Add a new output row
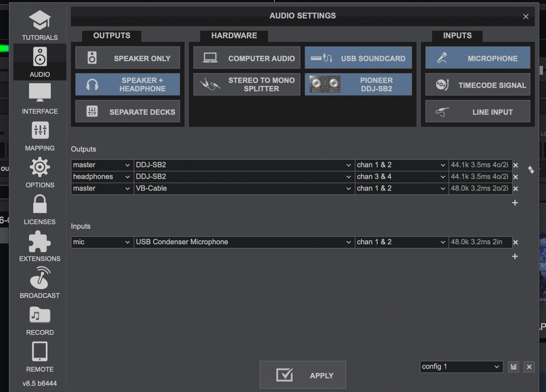 515,203
